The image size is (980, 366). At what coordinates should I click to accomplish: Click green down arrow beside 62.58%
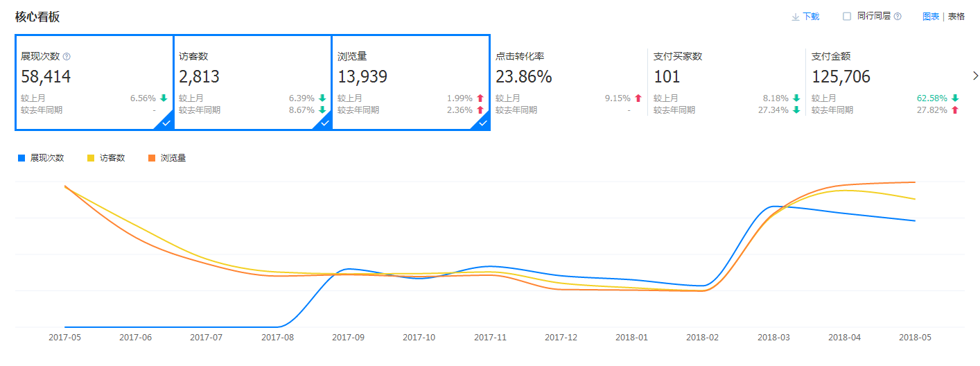(956, 98)
